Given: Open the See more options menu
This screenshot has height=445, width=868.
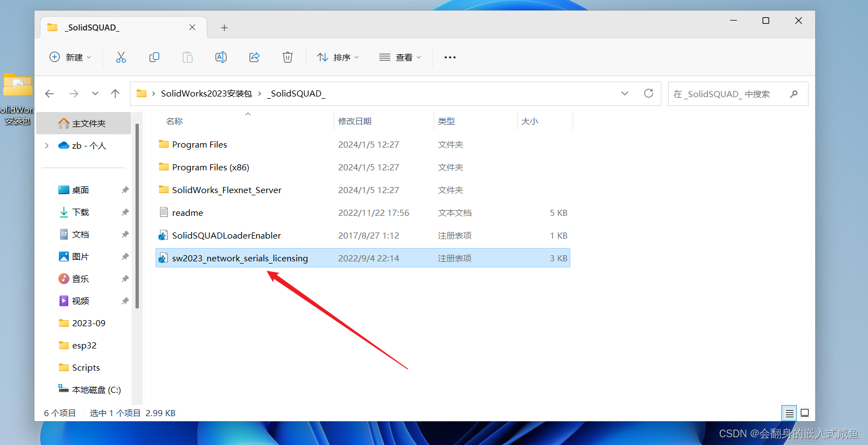Looking at the screenshot, I should (450, 57).
